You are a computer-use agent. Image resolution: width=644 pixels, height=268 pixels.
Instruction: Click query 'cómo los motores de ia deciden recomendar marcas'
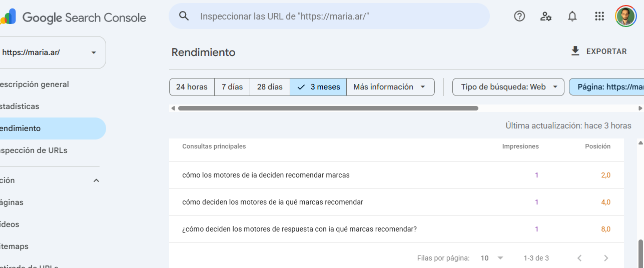pyautogui.click(x=266, y=175)
